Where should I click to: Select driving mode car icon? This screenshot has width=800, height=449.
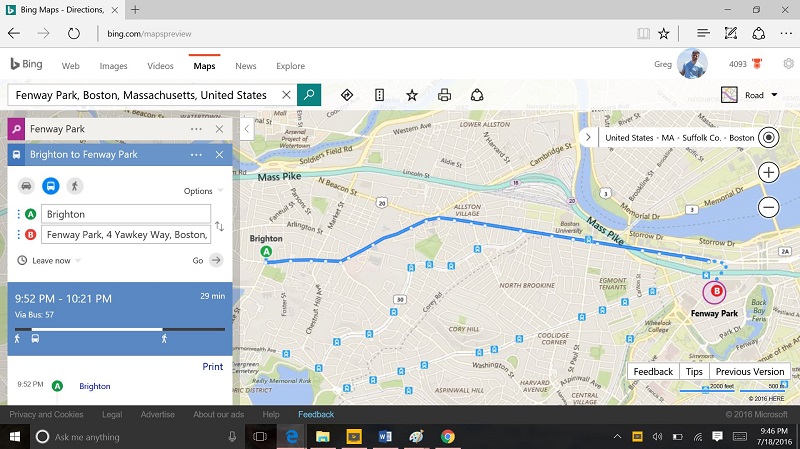coord(27,186)
